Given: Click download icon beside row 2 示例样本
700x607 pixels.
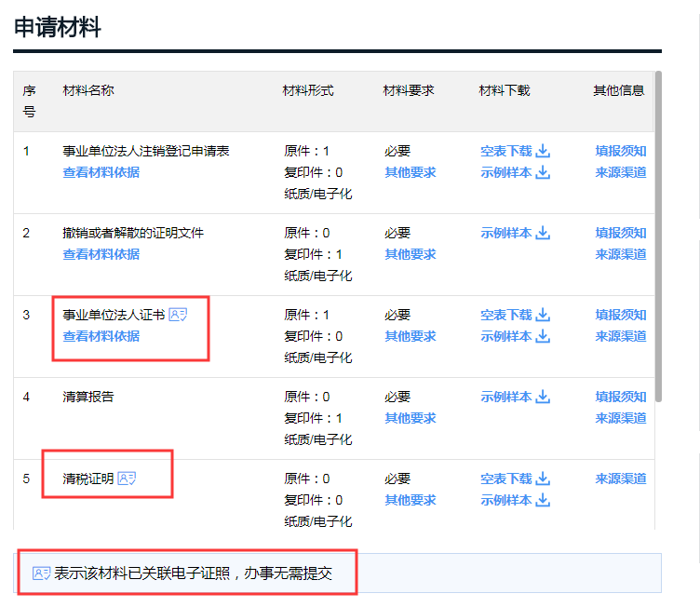Looking at the screenshot, I should point(544,233).
